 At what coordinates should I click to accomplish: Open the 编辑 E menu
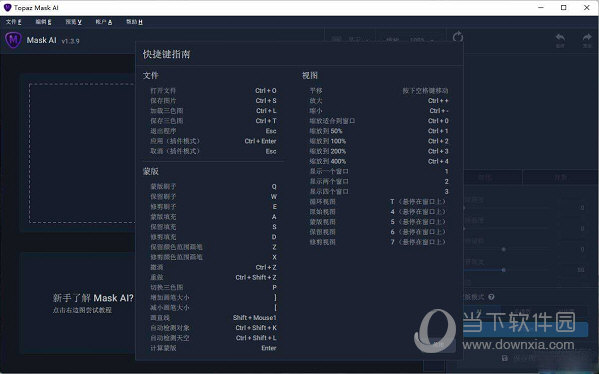(43, 22)
